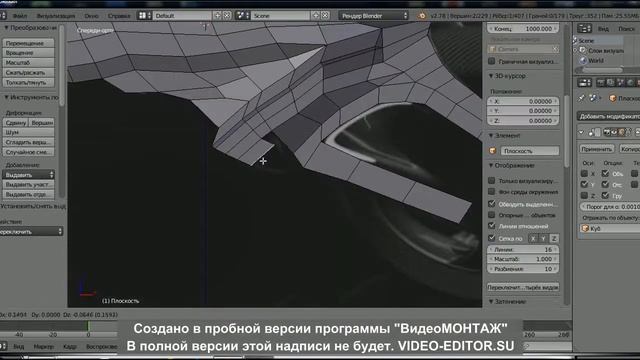The width and height of the screenshot is (640, 360).
Task: Click the screen layout browse icon beside Default
Action: pos(144,16)
